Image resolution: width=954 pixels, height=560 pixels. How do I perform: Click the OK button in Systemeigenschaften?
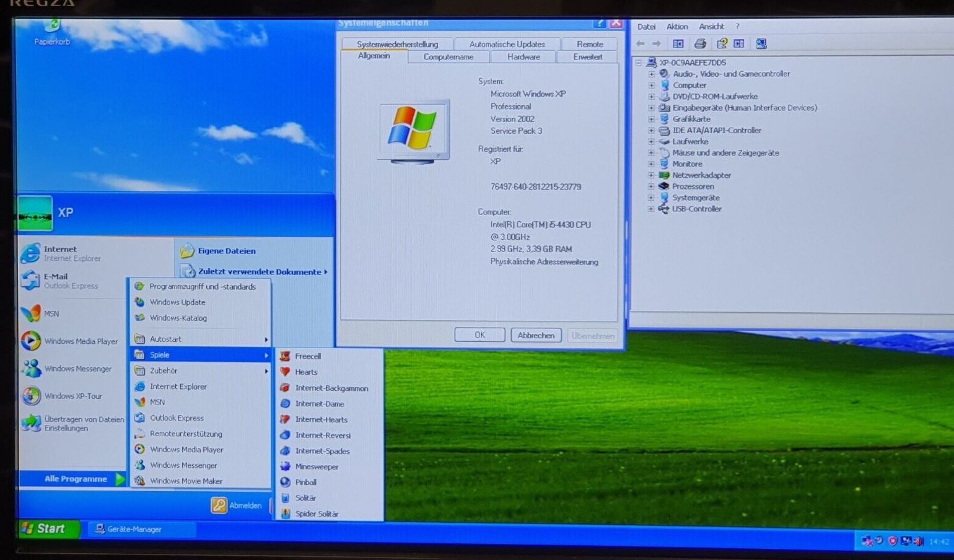coord(479,335)
